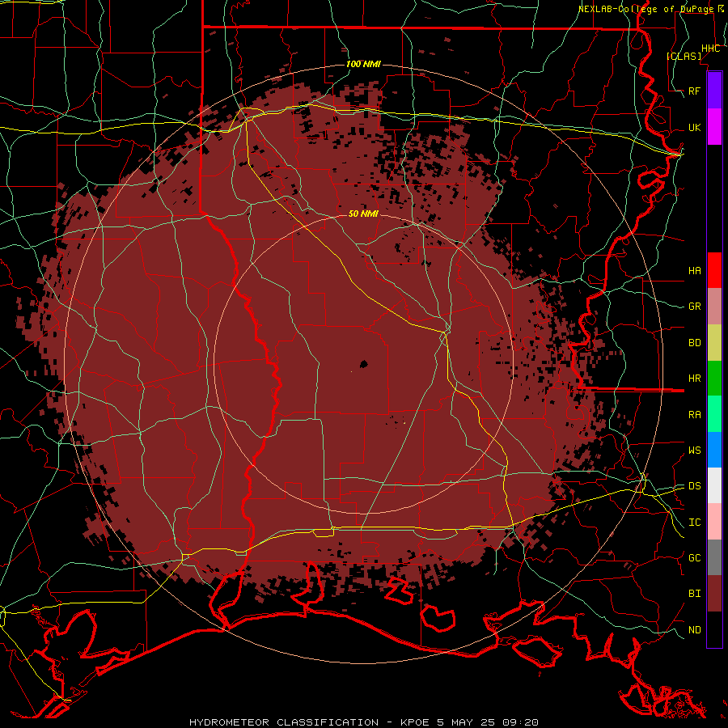Click the GR legend label
728x728 pixels.
pyautogui.click(x=695, y=307)
